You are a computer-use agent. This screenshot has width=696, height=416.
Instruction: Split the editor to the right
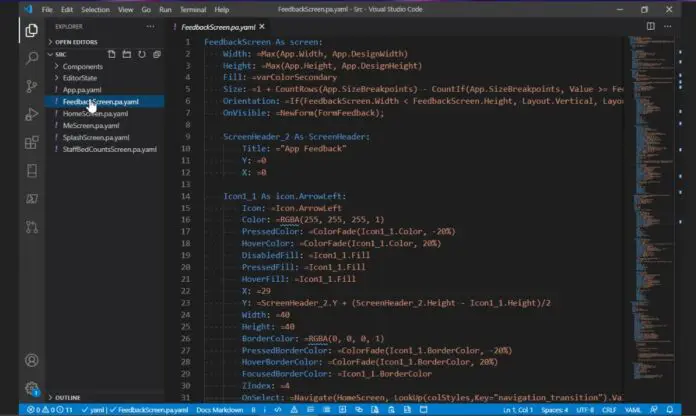pyautogui.click(x=650, y=27)
